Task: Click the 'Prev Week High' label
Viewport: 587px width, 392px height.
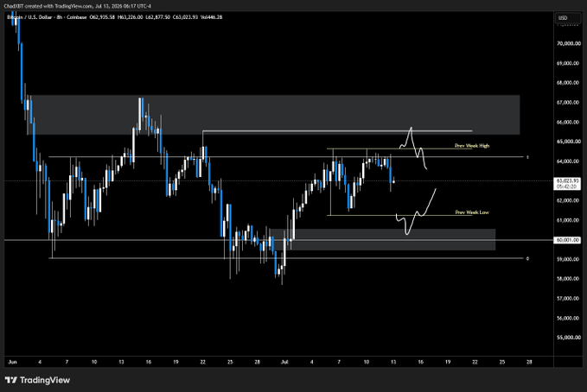Action: 472,146
